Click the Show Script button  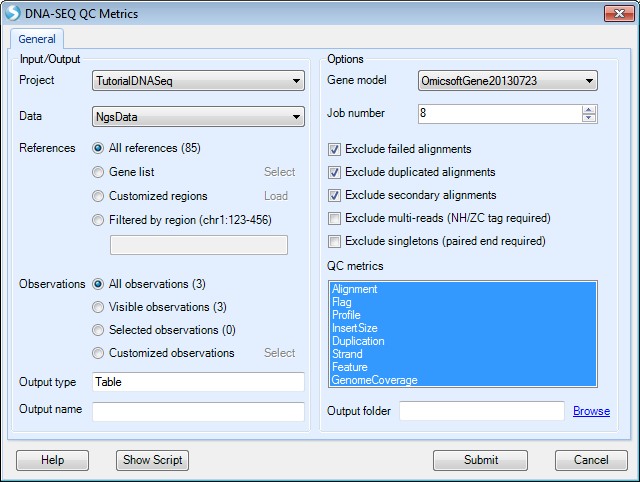[x=152, y=460]
